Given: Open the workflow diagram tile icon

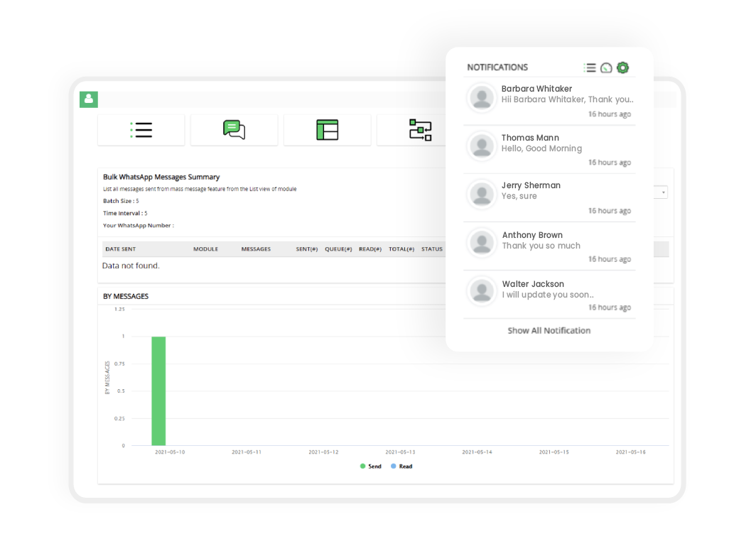Looking at the screenshot, I should [421, 130].
